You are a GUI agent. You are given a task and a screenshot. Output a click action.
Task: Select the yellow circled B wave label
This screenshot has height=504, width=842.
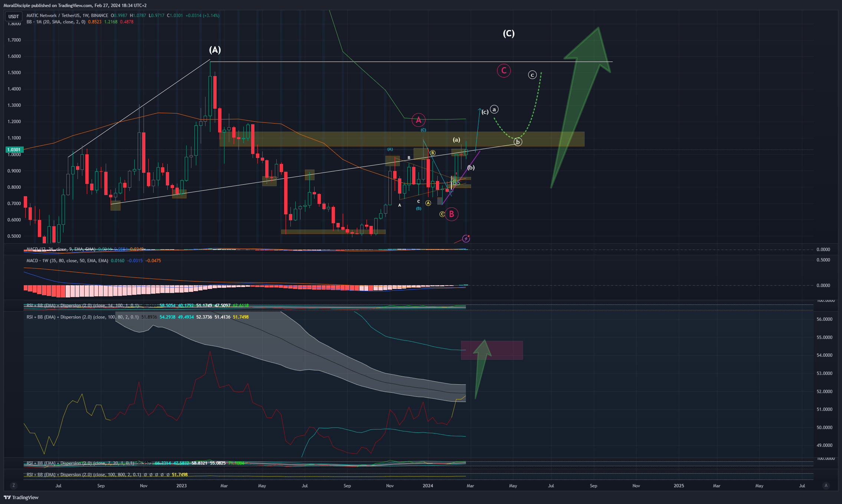(x=432, y=153)
